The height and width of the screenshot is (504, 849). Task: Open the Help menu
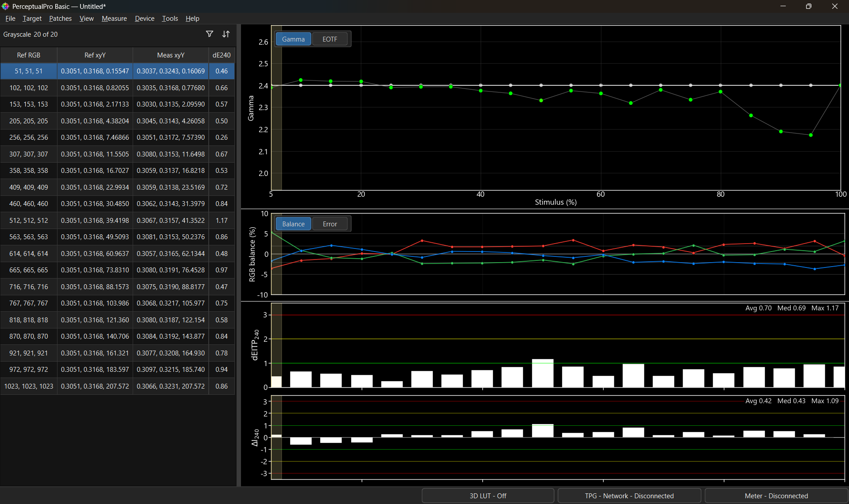192,19
